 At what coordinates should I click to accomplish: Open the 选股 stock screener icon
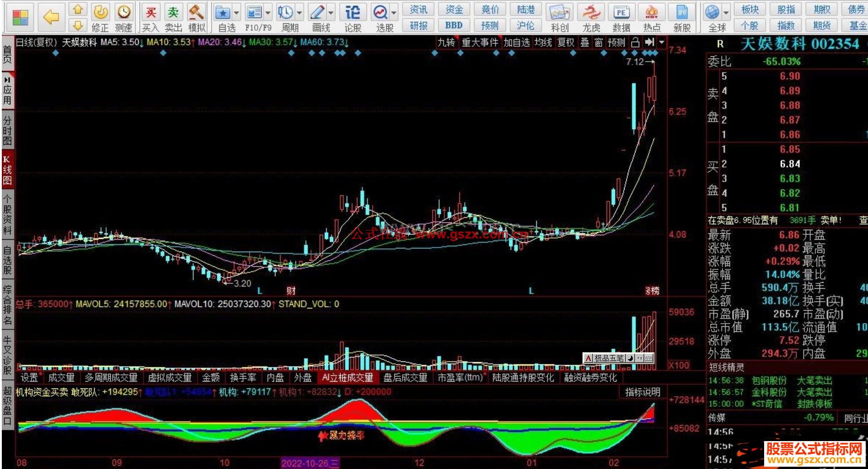pyautogui.click(x=380, y=13)
